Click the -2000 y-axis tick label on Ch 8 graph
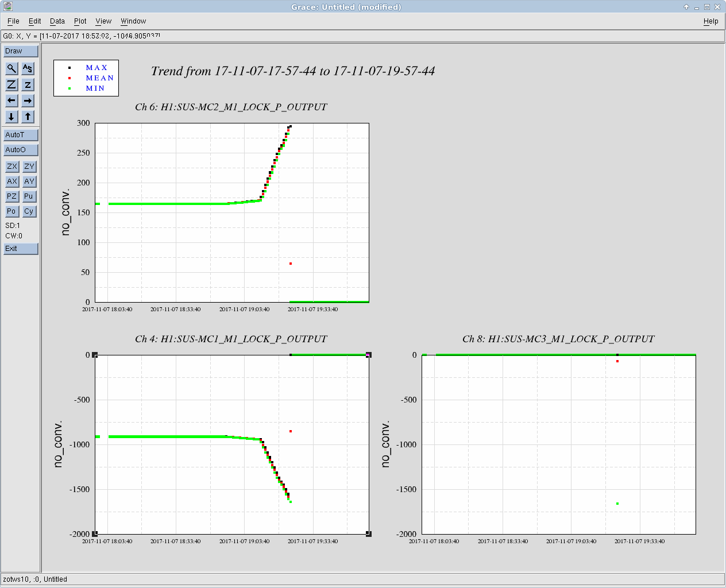The image size is (726, 588). [406, 534]
